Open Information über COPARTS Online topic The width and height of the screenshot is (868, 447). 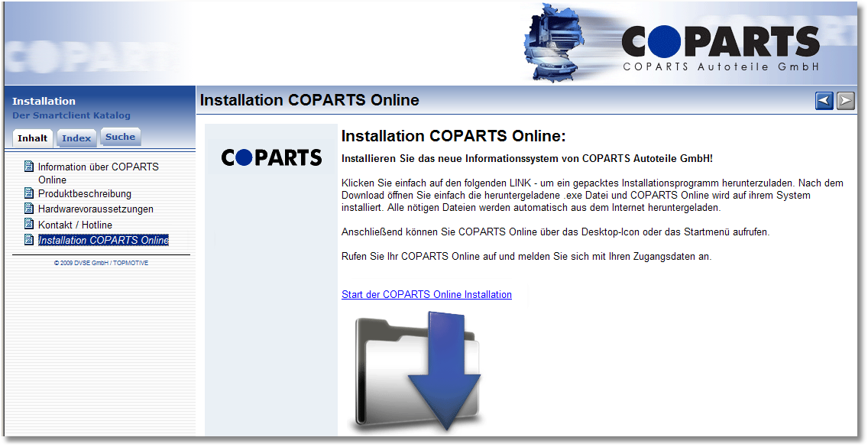(x=98, y=173)
